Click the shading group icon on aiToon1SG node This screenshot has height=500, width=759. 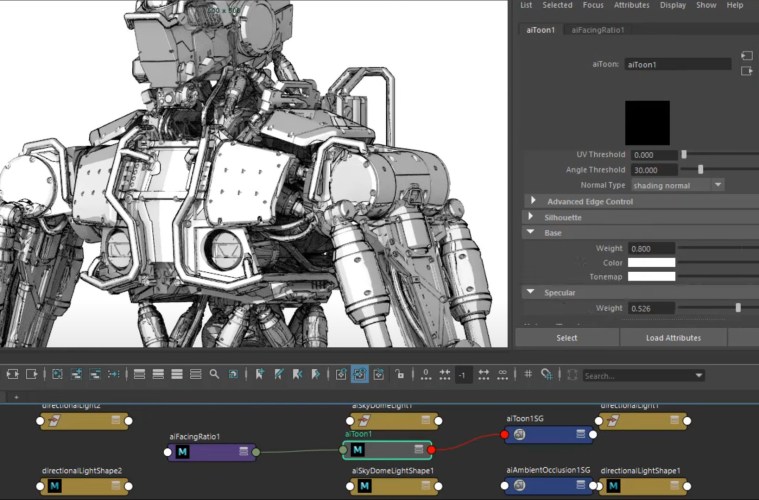click(x=520, y=434)
